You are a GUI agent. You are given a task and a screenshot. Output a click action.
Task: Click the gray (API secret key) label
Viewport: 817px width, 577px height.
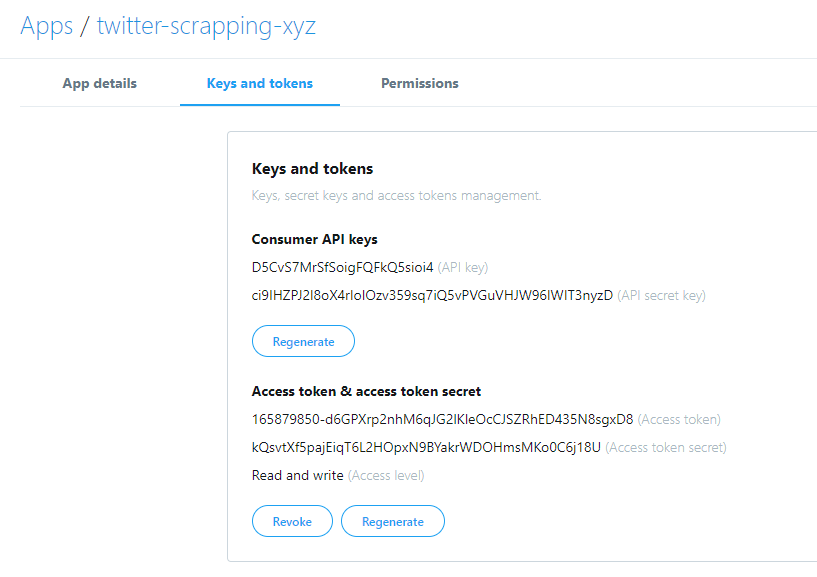click(661, 295)
